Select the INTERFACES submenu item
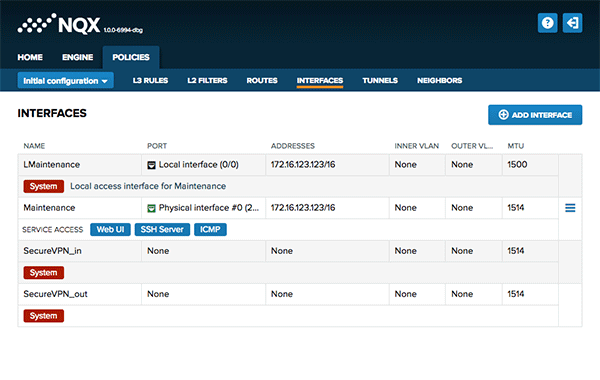The width and height of the screenshot is (600, 380). (320, 81)
